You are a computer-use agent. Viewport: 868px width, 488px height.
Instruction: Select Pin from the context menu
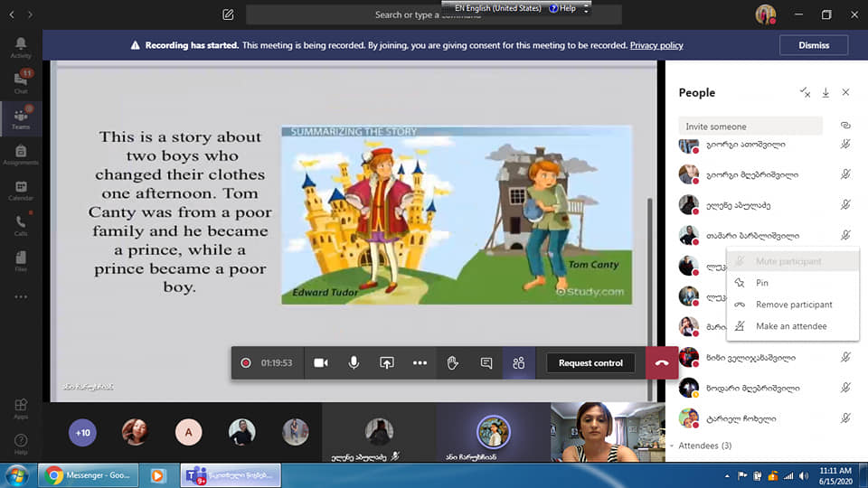point(793,283)
